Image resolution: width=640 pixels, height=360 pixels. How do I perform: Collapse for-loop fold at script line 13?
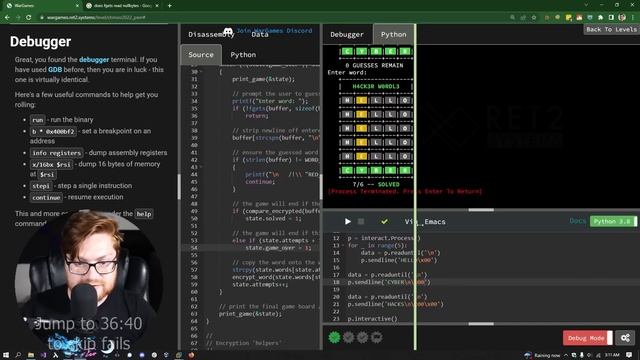tap(343, 245)
